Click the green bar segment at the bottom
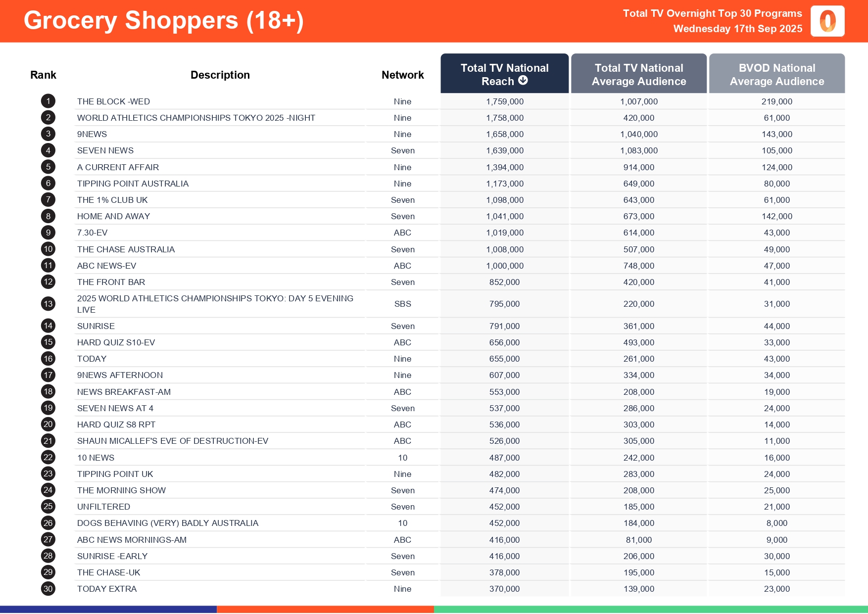 (x=650, y=610)
